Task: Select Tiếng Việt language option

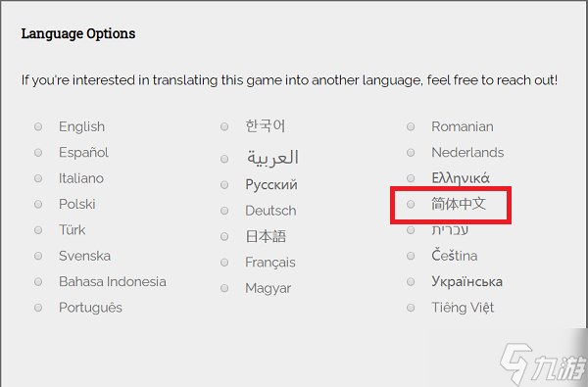Action: coord(411,308)
